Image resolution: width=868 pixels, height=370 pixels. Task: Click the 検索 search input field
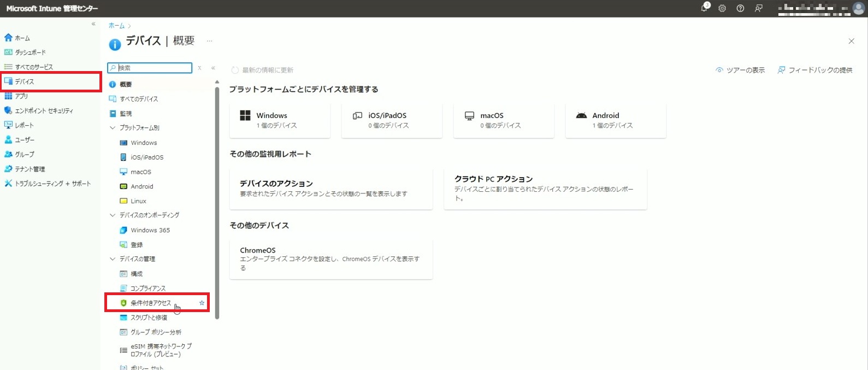pyautogui.click(x=150, y=68)
